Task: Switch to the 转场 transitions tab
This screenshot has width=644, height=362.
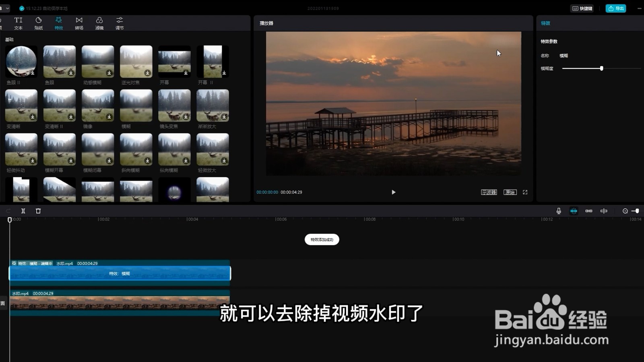Action: [x=79, y=23]
